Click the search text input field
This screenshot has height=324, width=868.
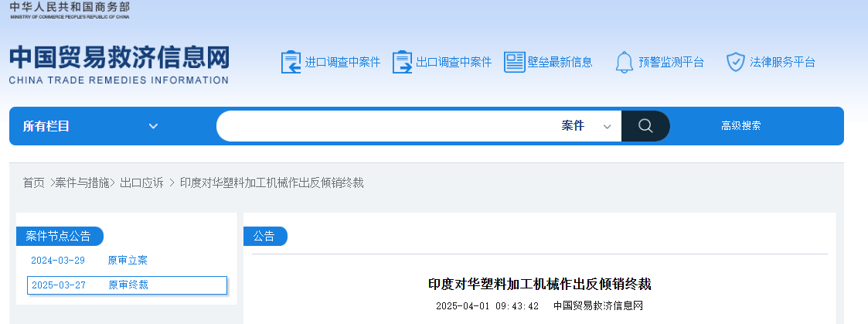386,126
